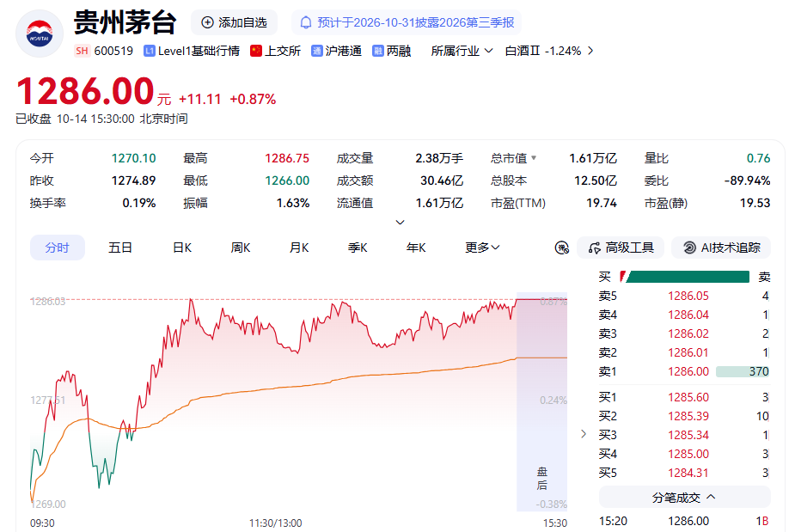Click the Moutai company logo
The image size is (795, 532).
click(x=40, y=33)
